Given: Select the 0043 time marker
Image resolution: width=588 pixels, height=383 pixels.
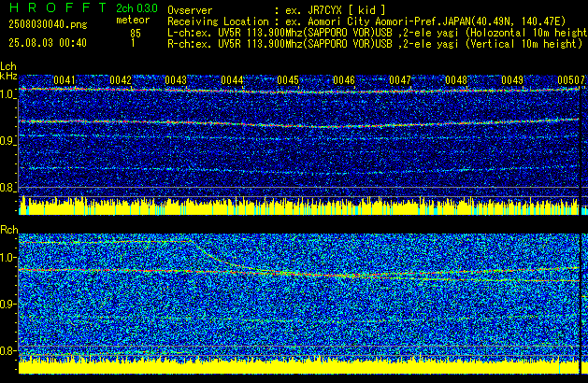Looking at the screenshot, I should [176, 80].
